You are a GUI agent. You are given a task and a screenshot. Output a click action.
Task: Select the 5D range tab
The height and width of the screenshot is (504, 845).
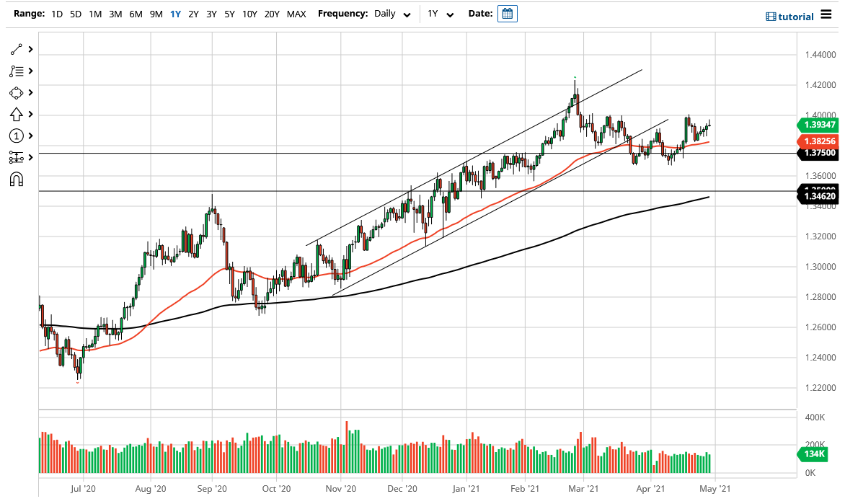[75, 13]
